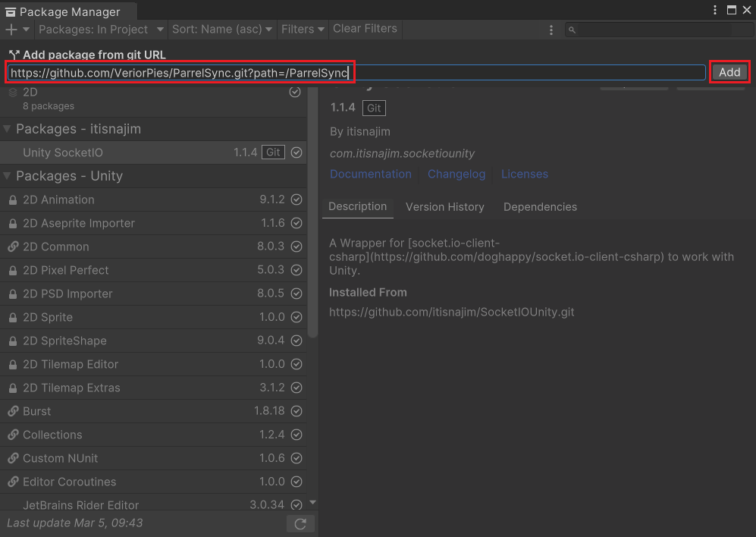
Task: Click the SocketIOUnity.git installed-from URL
Action: pos(452,312)
